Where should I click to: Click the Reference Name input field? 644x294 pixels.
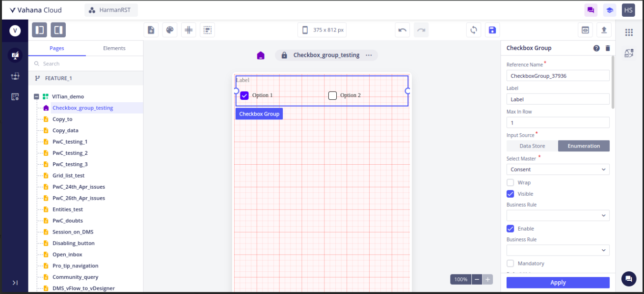(558, 76)
